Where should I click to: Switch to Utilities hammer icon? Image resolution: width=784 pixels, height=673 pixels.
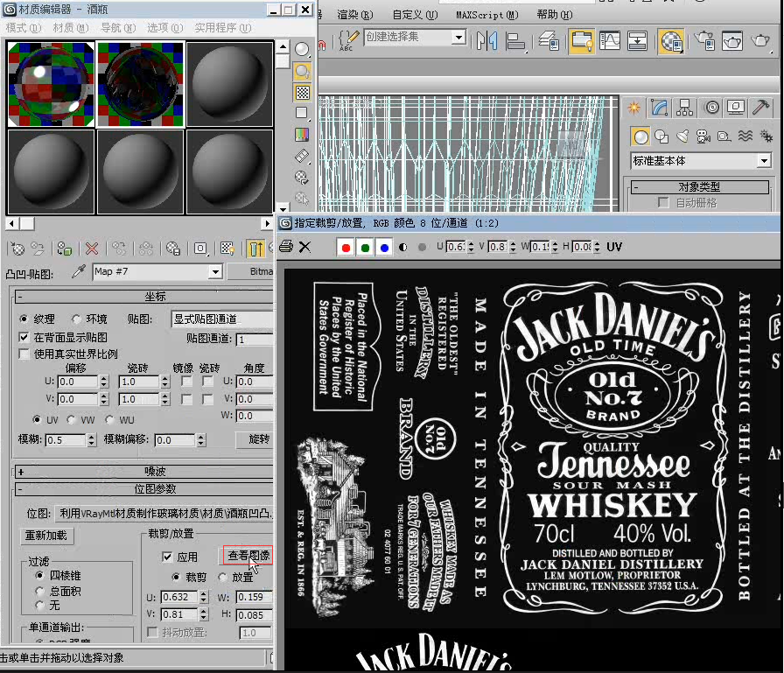coord(761,108)
